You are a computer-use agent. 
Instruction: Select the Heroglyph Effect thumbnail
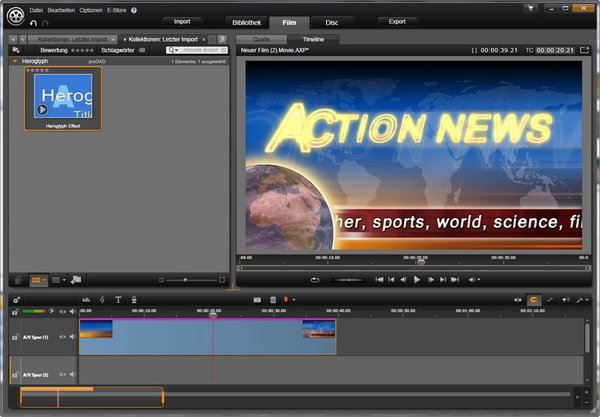tap(63, 99)
